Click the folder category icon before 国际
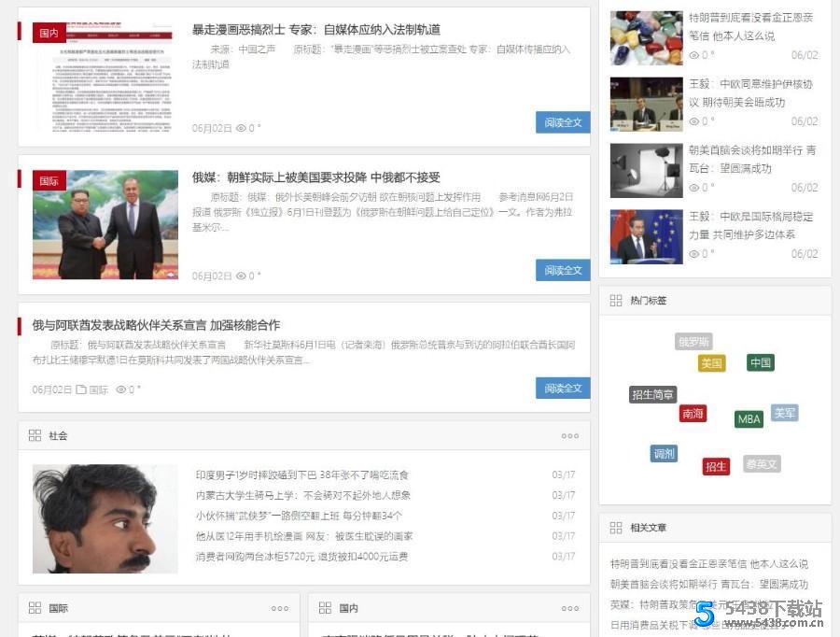The width and height of the screenshot is (840, 637). [81, 389]
